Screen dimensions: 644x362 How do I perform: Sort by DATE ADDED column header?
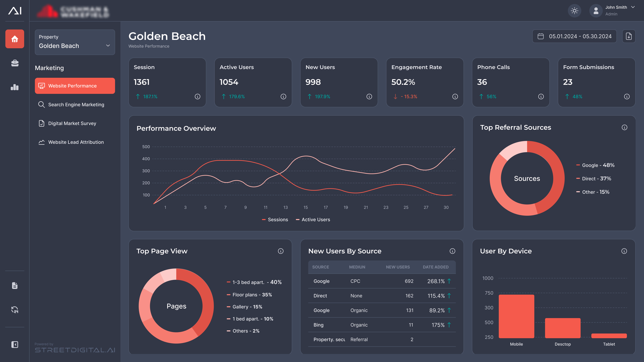tap(436, 267)
